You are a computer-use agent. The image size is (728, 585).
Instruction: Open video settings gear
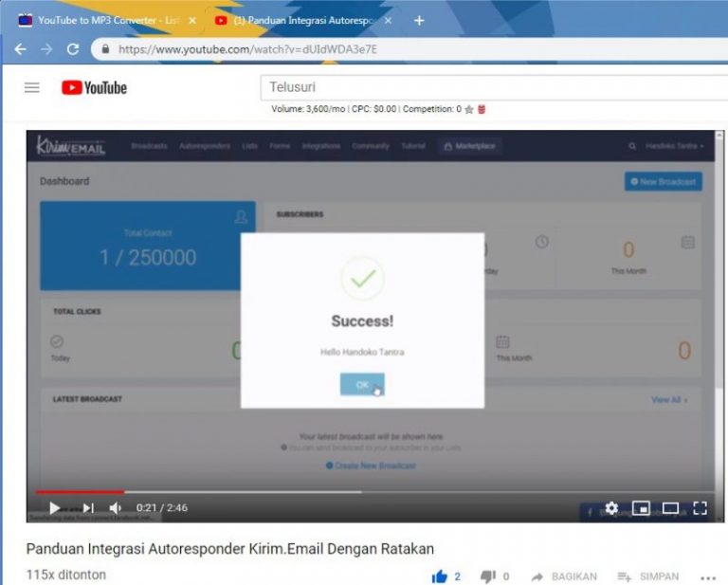[x=611, y=508]
